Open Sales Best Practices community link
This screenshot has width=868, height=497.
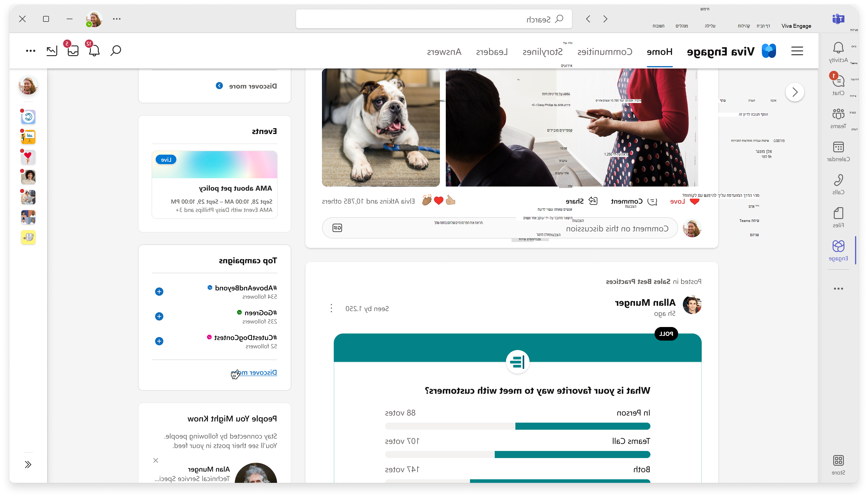tap(638, 281)
